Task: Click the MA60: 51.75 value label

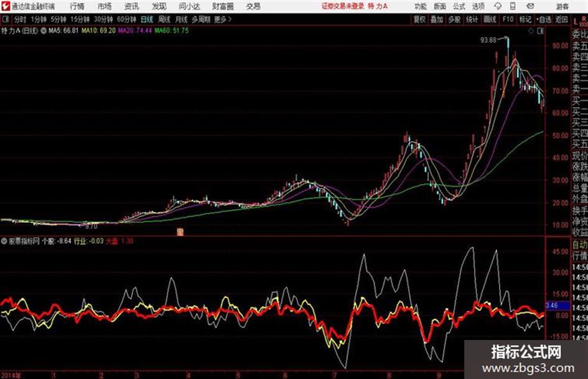Action: click(171, 30)
